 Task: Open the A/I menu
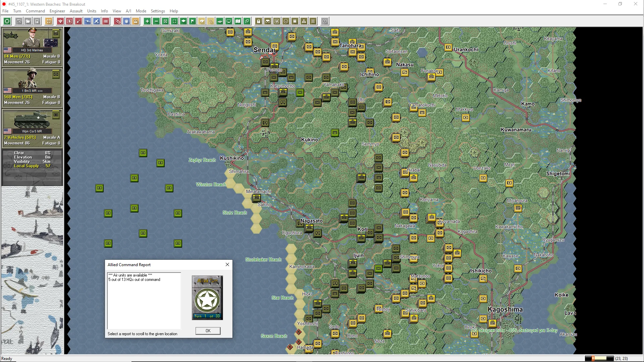pyautogui.click(x=128, y=11)
